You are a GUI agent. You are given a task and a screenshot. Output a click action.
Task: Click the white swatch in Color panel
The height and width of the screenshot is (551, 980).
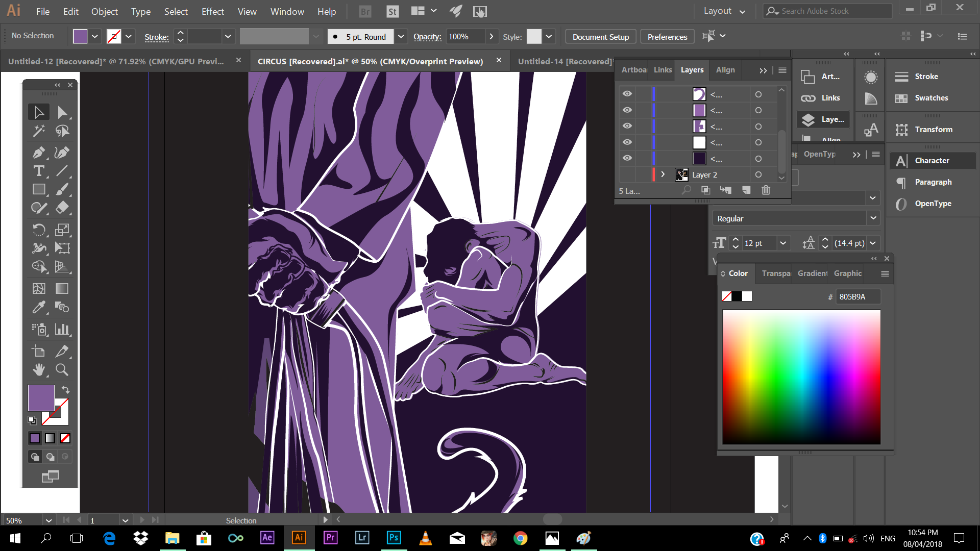click(x=747, y=296)
